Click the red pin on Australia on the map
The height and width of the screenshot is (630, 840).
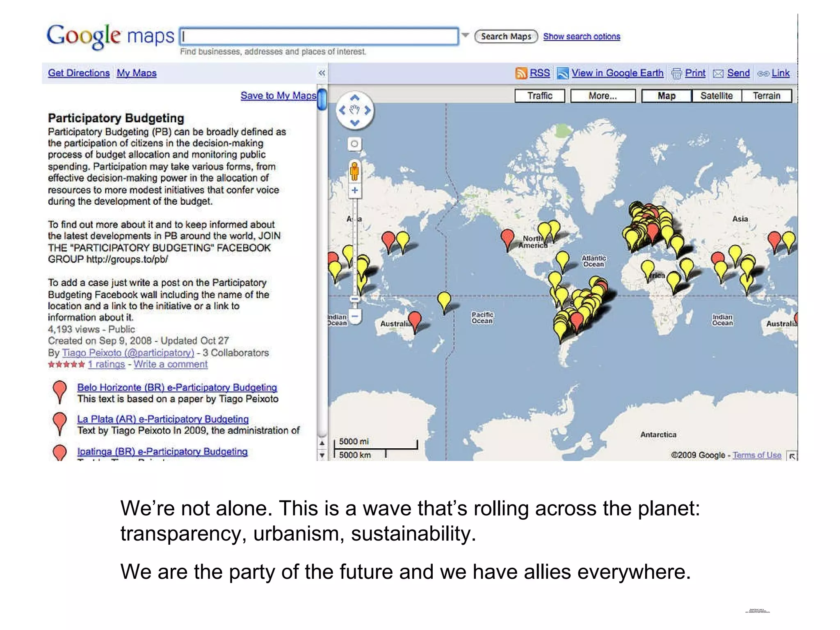(x=415, y=321)
